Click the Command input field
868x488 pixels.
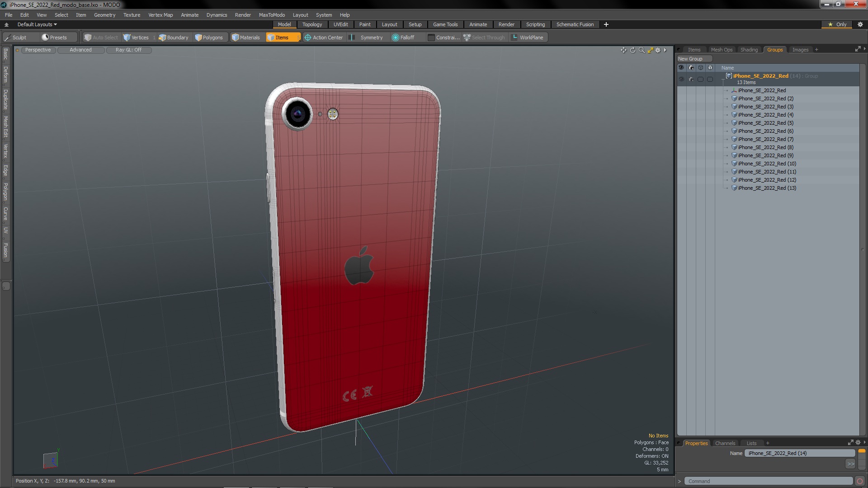pos(768,481)
